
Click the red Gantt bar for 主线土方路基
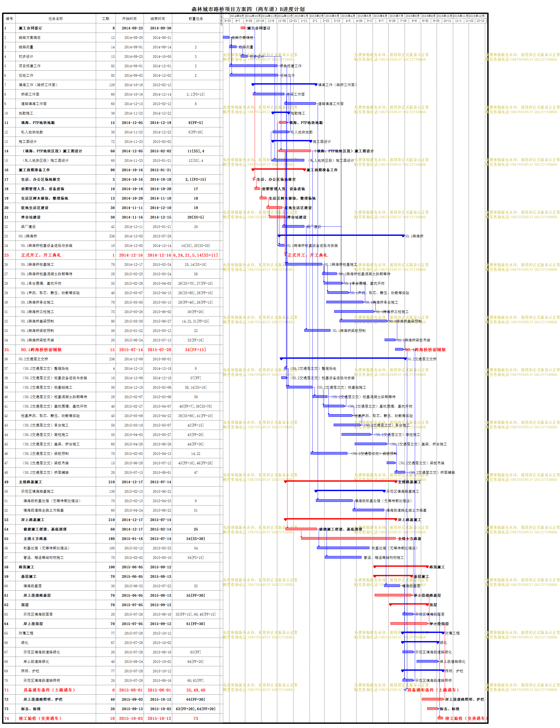point(348,538)
